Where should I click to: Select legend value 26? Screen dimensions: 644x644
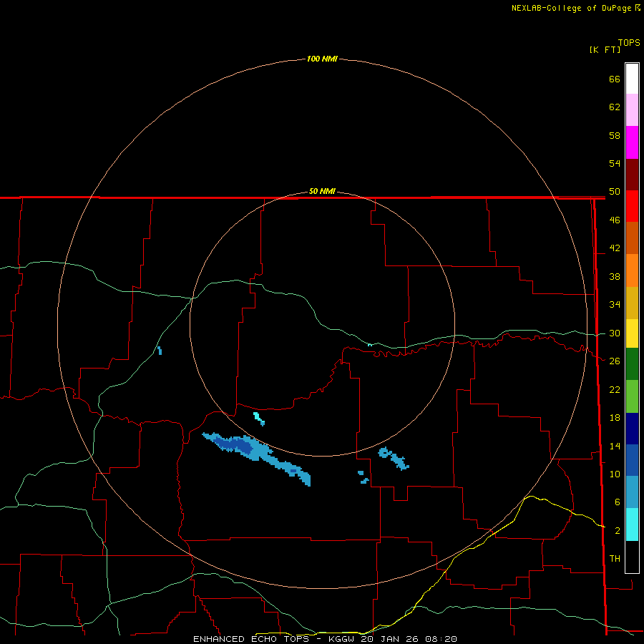pos(615,361)
